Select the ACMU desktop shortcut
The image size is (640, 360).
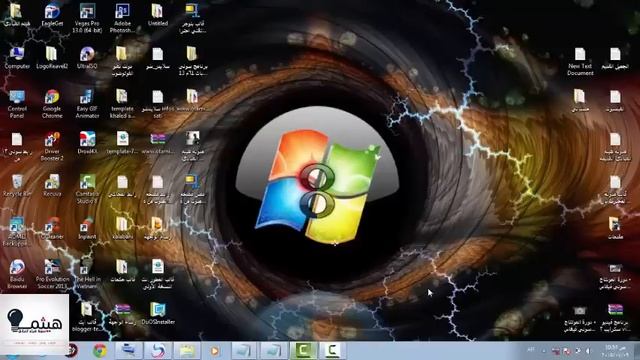17,231
